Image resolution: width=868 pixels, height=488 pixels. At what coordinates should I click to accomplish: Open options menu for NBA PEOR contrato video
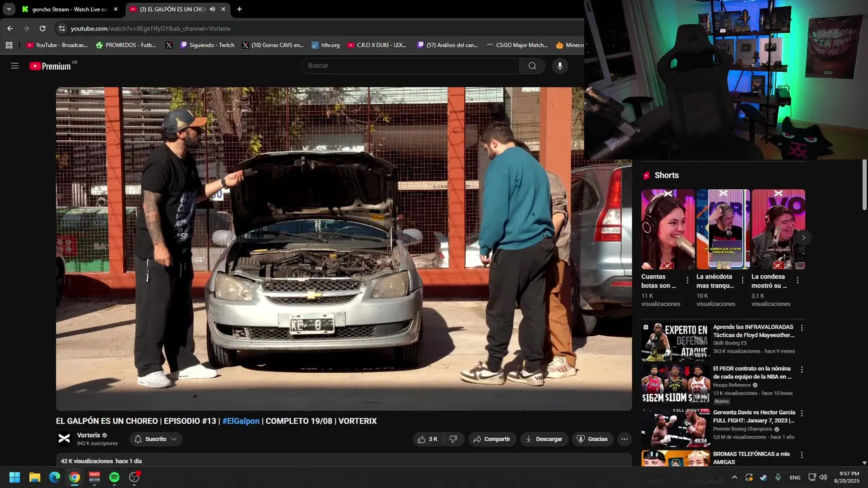pyautogui.click(x=802, y=370)
